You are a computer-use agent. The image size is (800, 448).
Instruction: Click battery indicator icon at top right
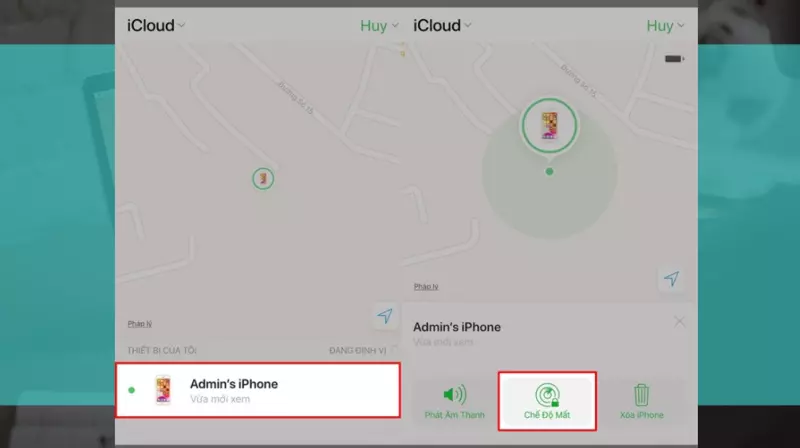(674, 59)
